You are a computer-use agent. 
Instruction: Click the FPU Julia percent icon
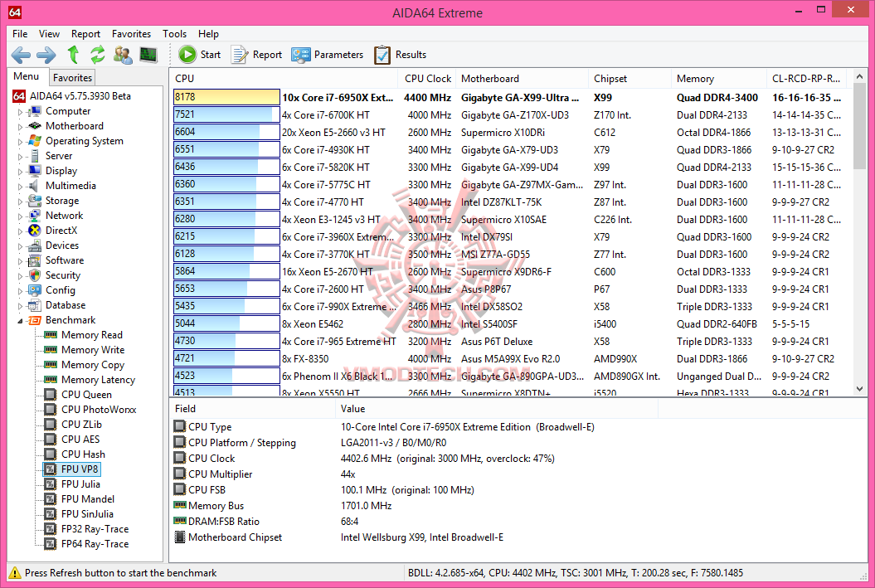[x=51, y=484]
